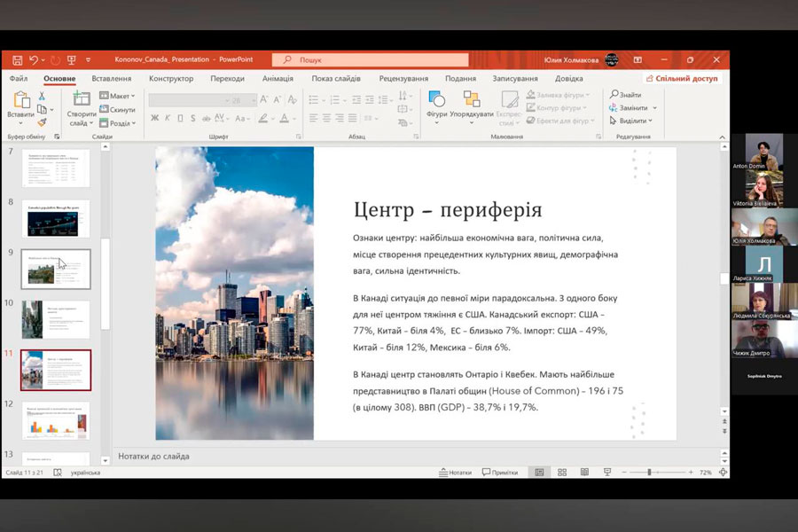Toggle Нотатки notes pane in status bar
This screenshot has width=798, height=532.
point(455,473)
